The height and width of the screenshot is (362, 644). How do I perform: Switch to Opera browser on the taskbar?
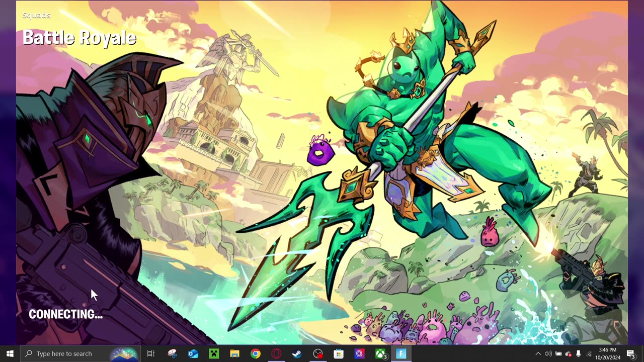tap(276, 353)
